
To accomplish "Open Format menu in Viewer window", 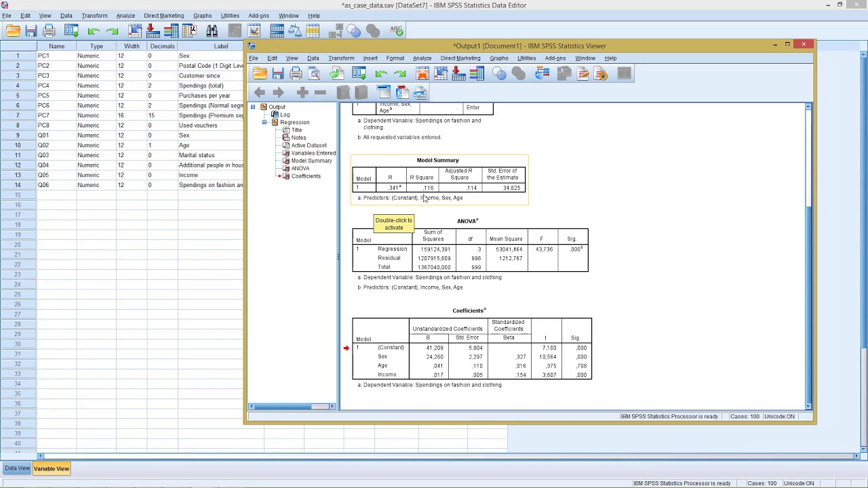I will tap(395, 58).
